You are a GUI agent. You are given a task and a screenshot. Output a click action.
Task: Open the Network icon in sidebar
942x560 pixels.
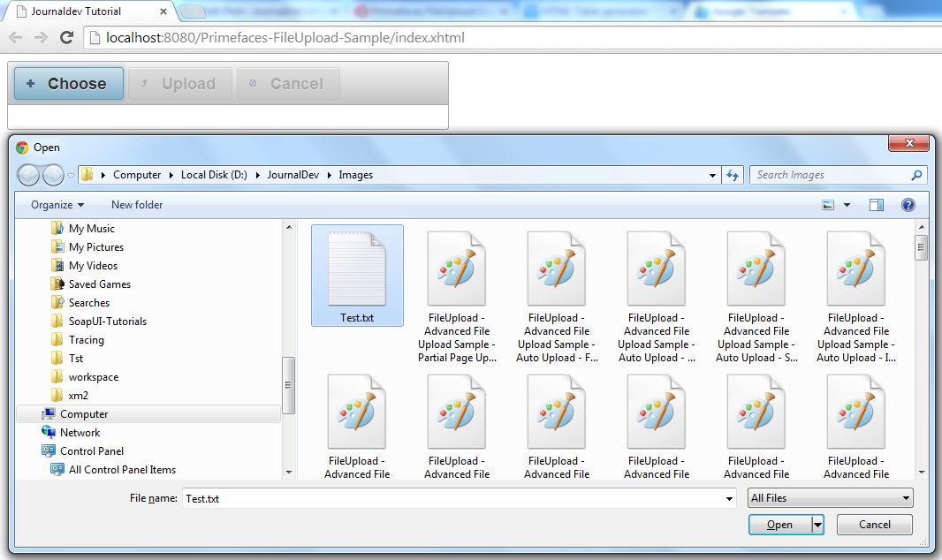(x=49, y=432)
